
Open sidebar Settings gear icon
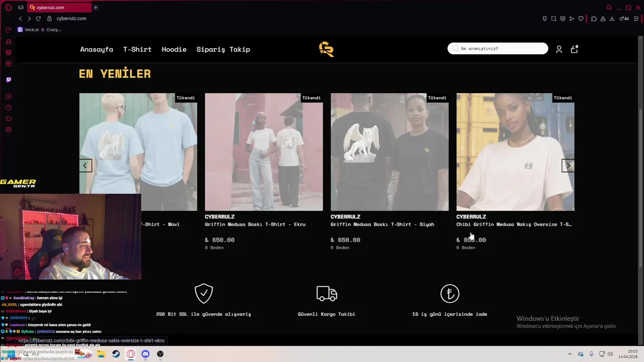9,130
